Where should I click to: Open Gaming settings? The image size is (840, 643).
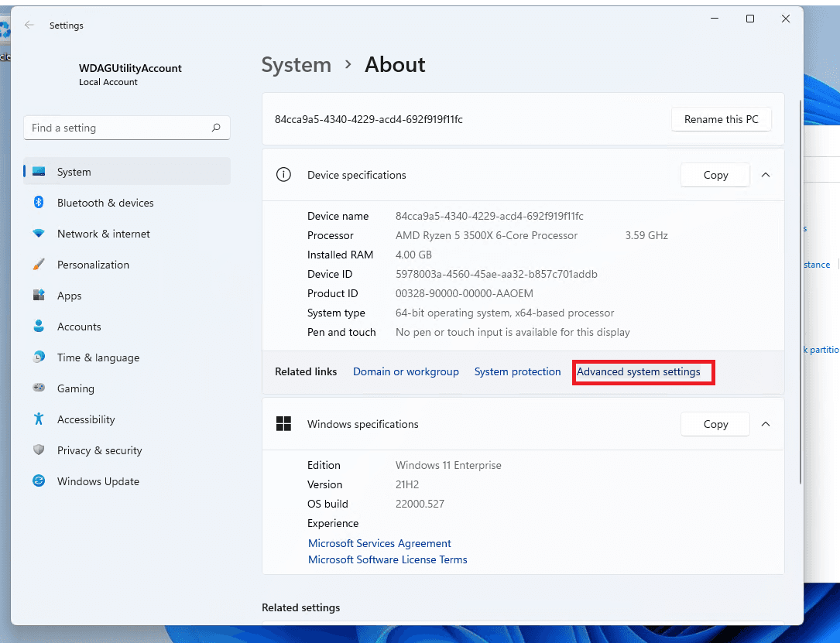click(127, 388)
